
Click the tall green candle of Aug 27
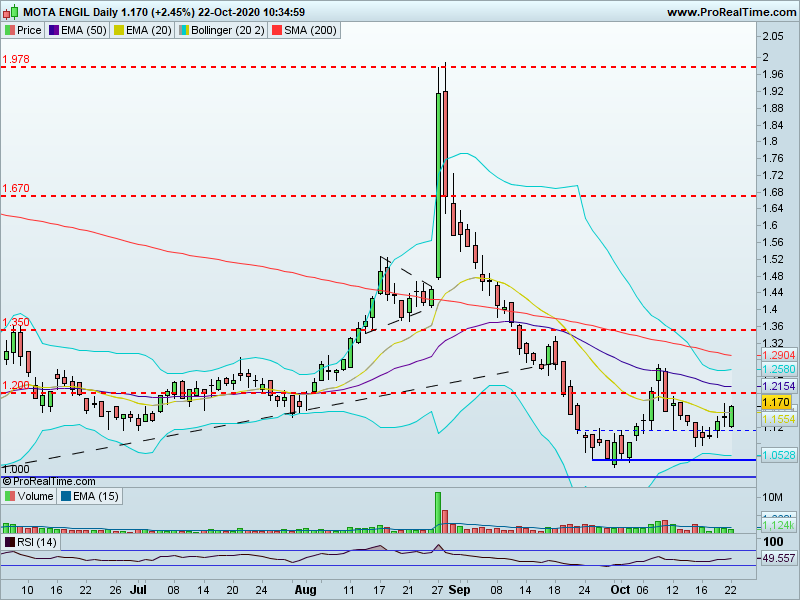coord(438,185)
